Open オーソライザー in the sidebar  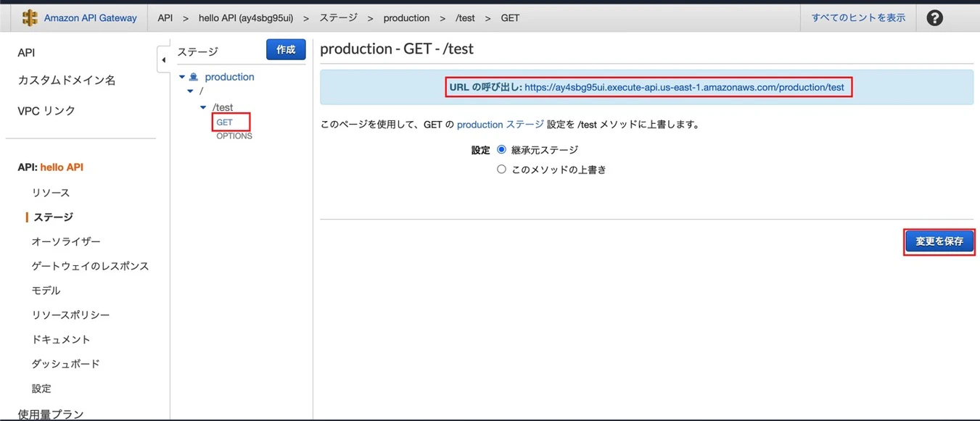tap(66, 242)
